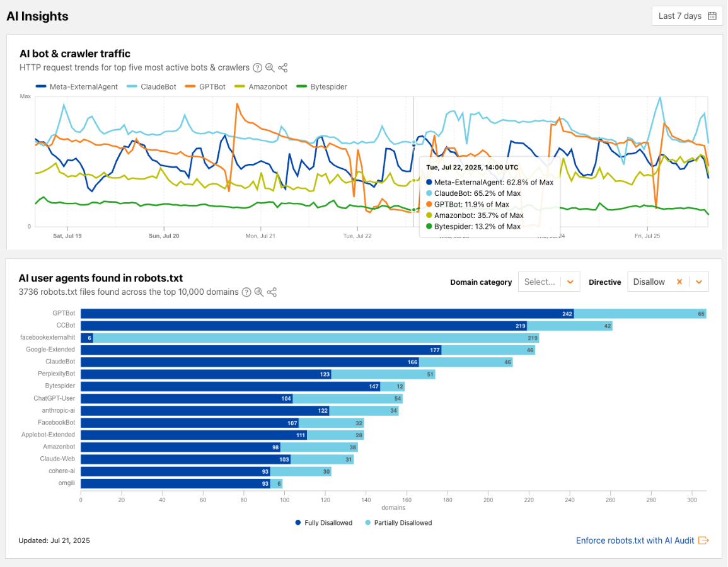Click the zoom icon on the robots.txt chart
Screen dimensions: 728x567
pos(258,292)
